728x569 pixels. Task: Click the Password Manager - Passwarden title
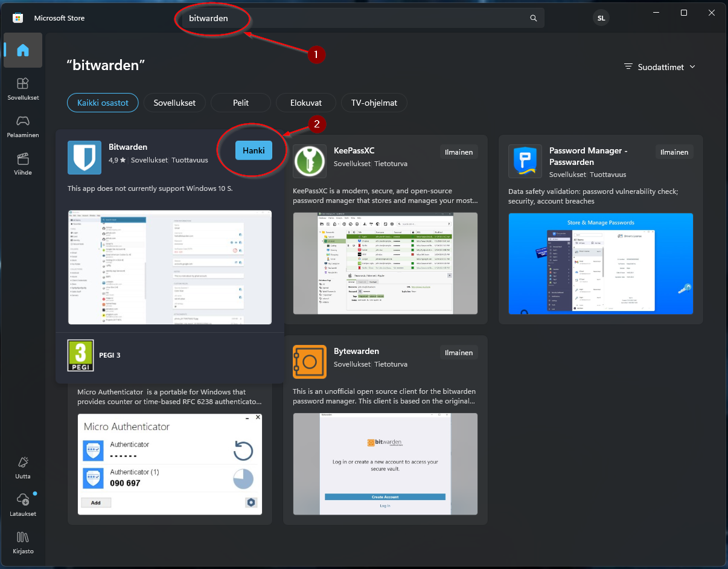click(x=589, y=156)
